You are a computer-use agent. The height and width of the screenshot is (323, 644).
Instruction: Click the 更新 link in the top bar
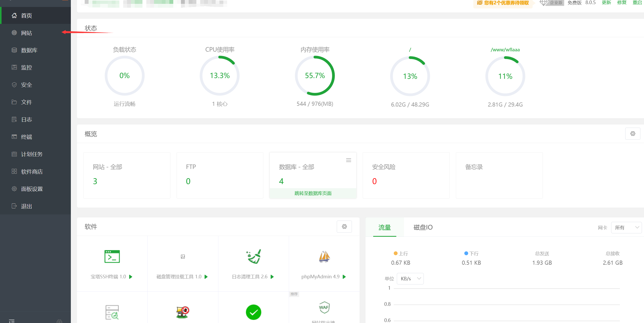pos(606,3)
